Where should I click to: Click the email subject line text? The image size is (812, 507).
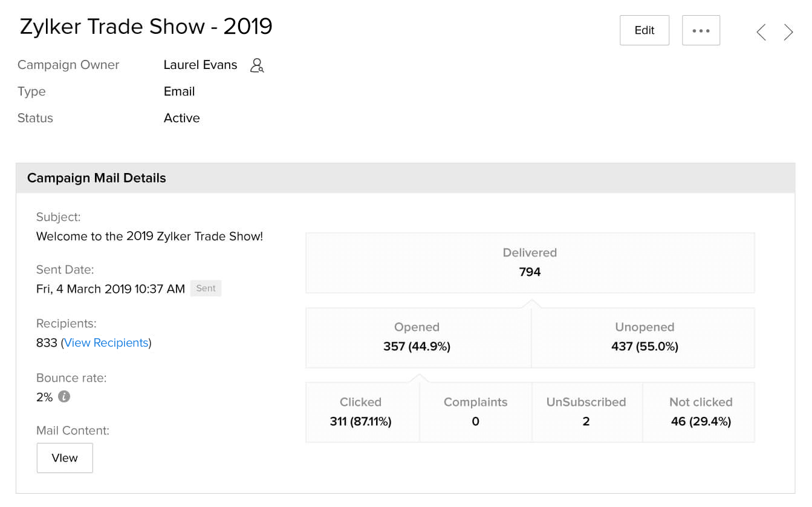(149, 237)
